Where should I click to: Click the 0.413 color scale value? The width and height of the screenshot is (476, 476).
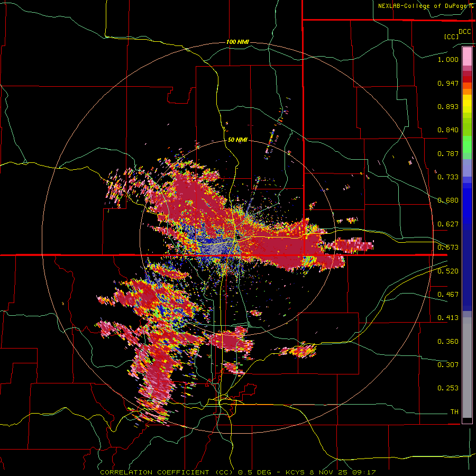pyautogui.click(x=448, y=318)
